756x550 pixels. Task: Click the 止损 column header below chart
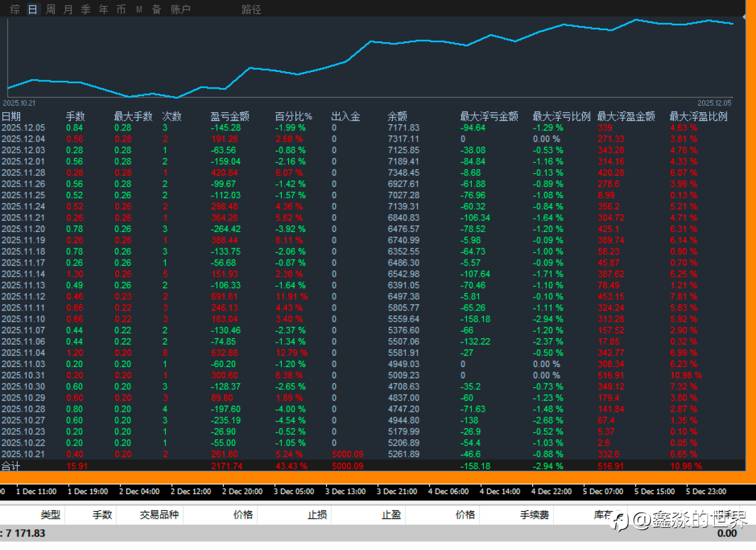[x=317, y=515]
